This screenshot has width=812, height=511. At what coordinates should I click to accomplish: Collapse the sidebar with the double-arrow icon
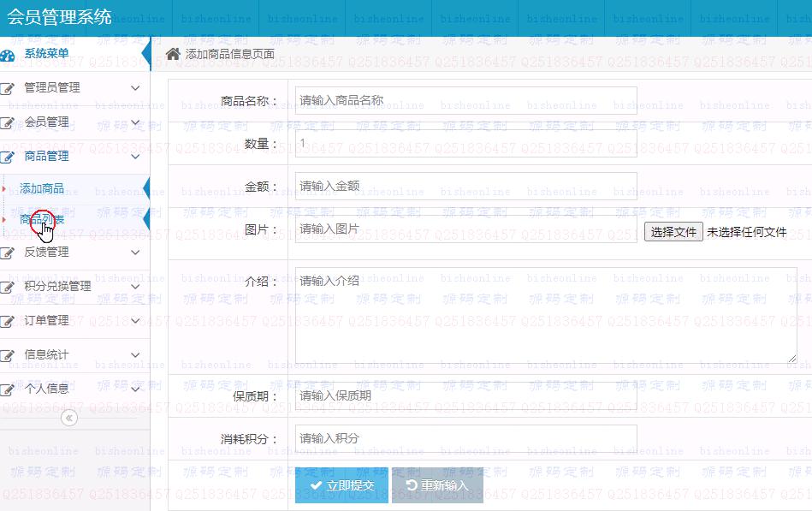point(68,418)
